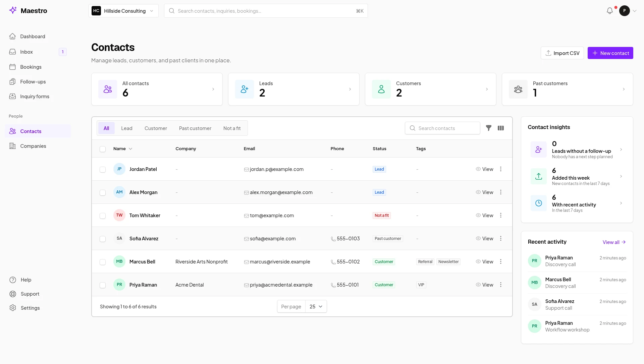This screenshot has width=644, height=364.
Task: Select Priya Raman's row checkbox
Action: [103, 285]
